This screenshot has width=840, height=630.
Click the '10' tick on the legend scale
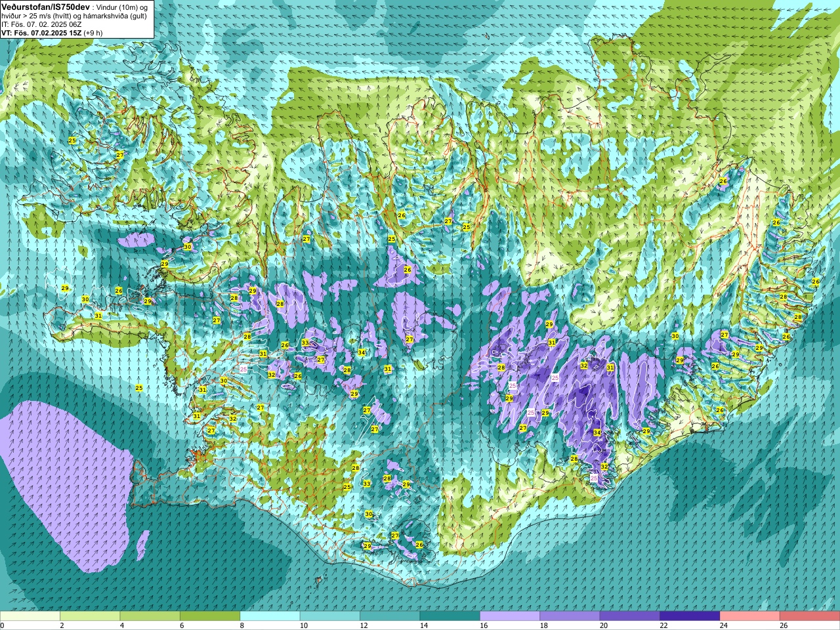coord(303,625)
